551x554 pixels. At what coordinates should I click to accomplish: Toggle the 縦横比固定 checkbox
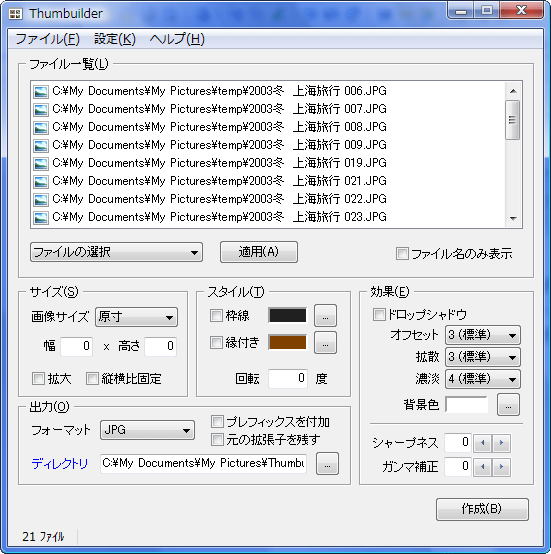pyautogui.click(x=92, y=379)
